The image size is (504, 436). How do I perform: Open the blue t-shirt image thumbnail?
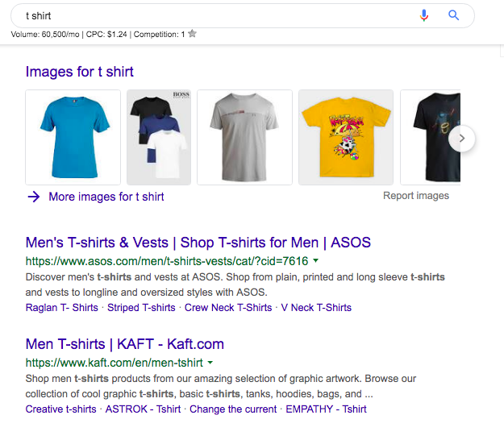(73, 137)
